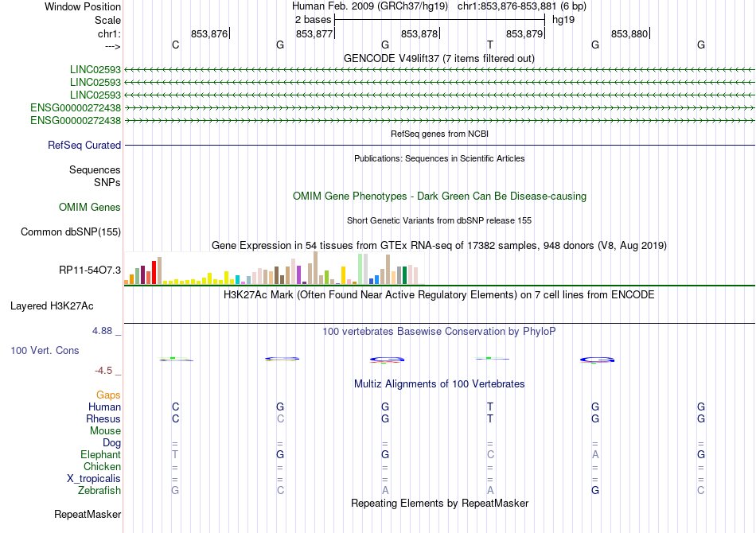Viewport: 756px width, 533px height.
Task: Click the Layered H3K27Ac label
Action: (52, 306)
